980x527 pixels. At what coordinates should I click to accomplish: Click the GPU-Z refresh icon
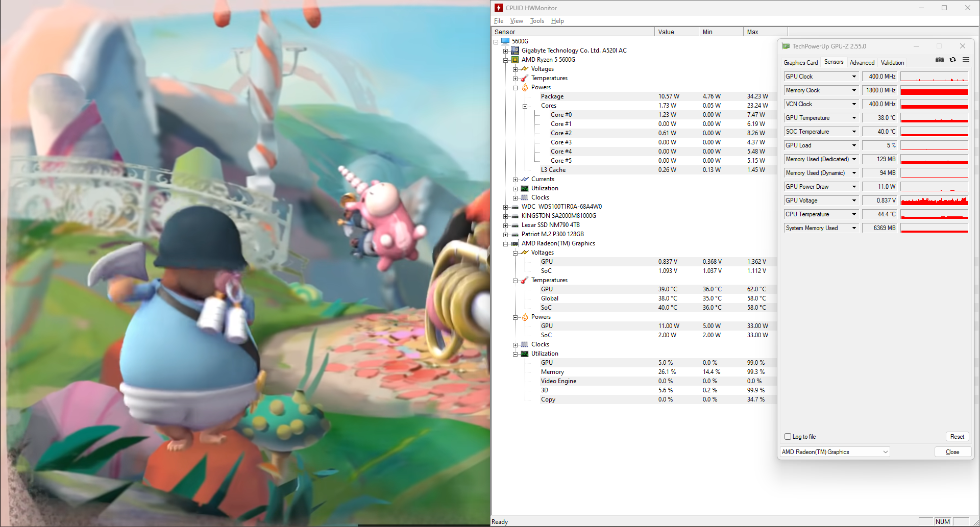[x=952, y=60]
